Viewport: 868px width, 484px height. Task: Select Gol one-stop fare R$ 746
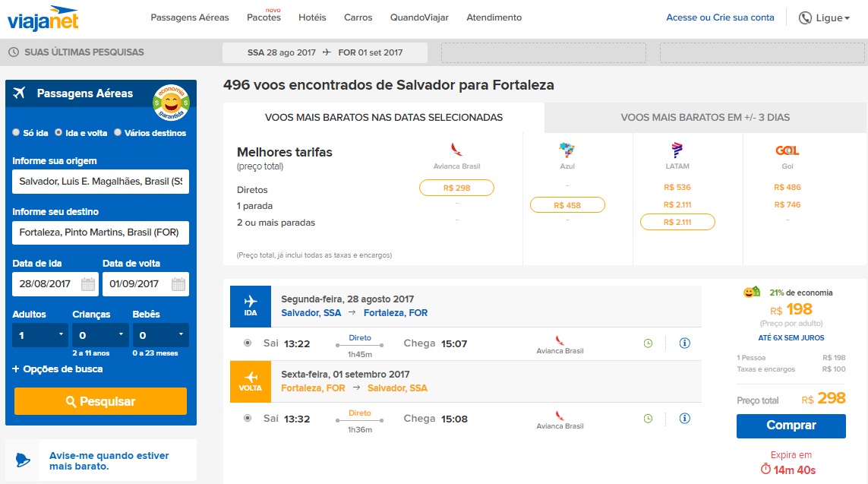(x=788, y=204)
